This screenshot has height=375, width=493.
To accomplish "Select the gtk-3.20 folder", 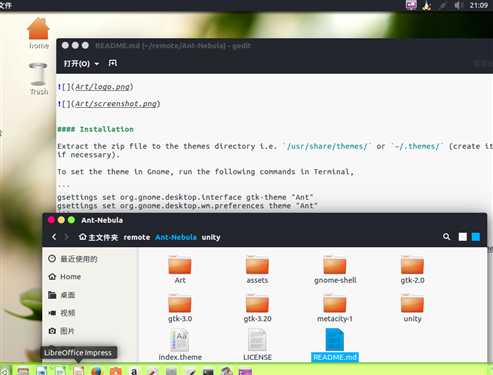I will (x=257, y=308).
